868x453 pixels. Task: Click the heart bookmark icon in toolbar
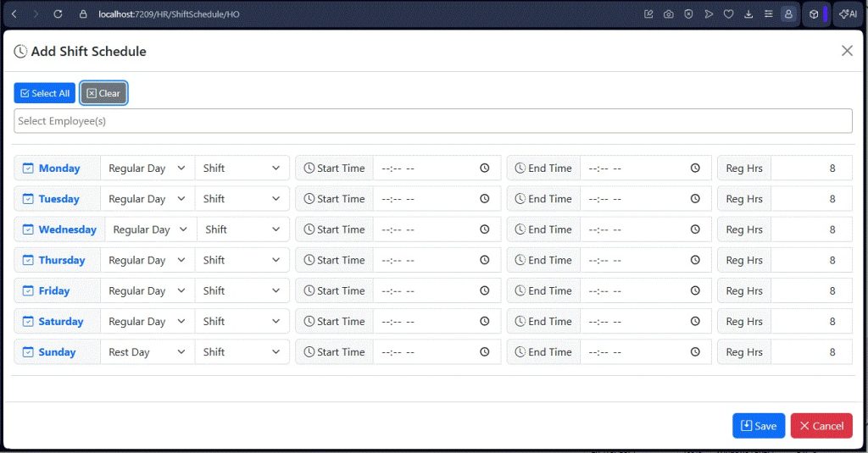click(x=728, y=14)
